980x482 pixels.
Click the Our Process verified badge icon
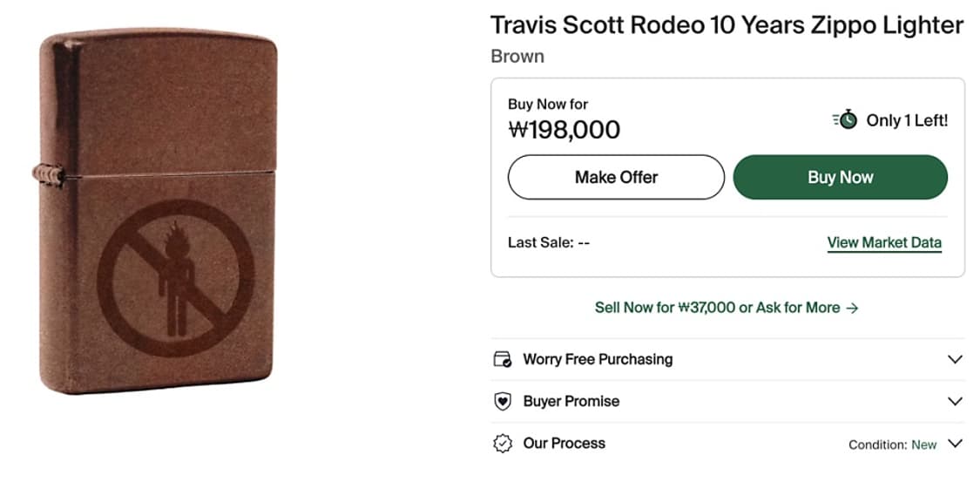(x=503, y=444)
